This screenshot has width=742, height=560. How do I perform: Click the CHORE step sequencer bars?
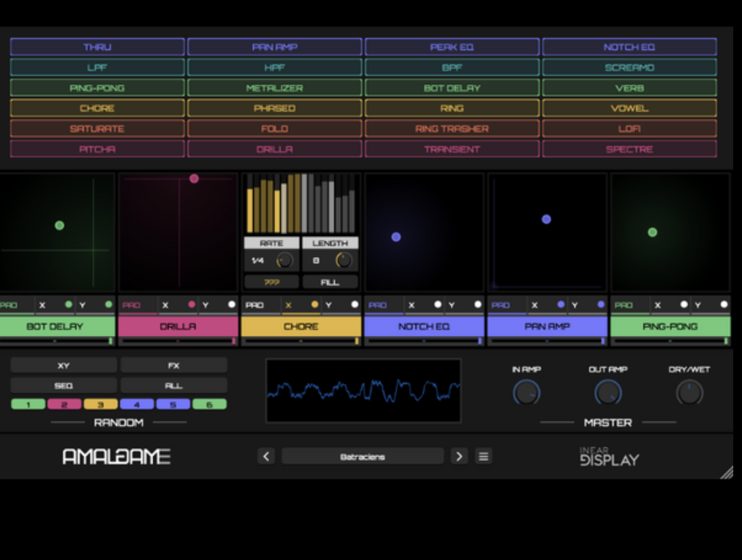(x=301, y=204)
